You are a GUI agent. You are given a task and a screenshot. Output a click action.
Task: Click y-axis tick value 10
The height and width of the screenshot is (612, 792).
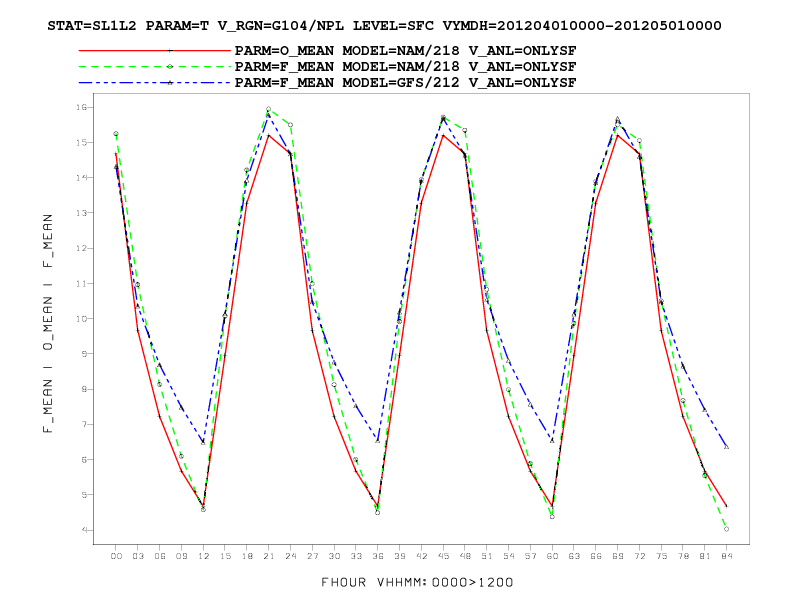coord(81,319)
